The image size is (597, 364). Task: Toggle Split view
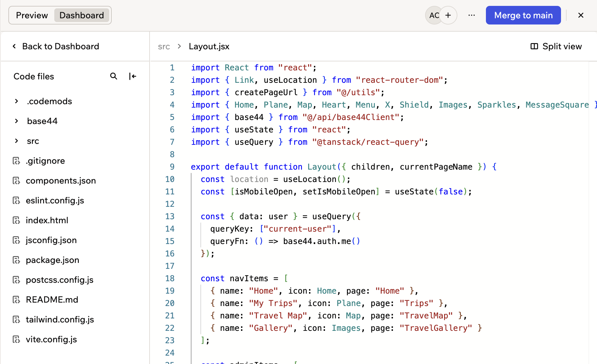pyautogui.click(x=556, y=47)
